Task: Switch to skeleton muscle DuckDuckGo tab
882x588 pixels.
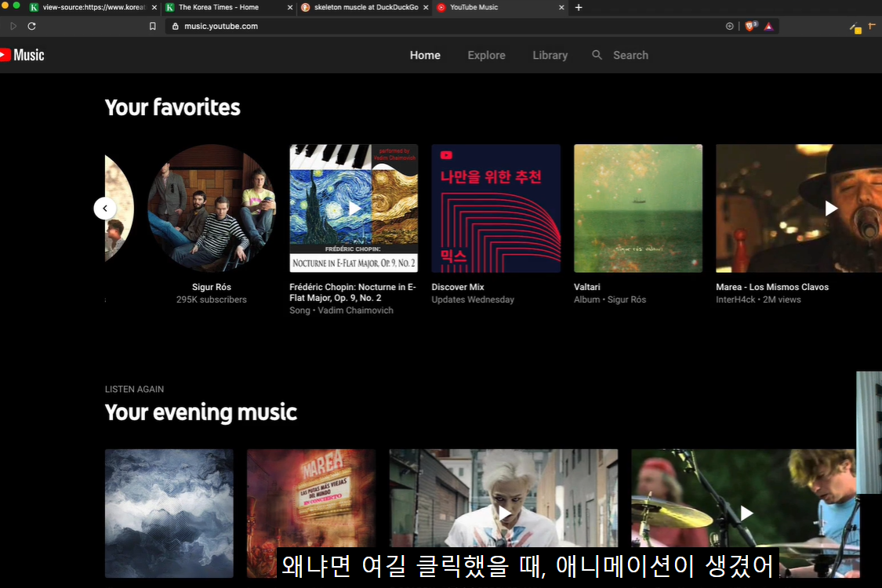Action: point(366,7)
